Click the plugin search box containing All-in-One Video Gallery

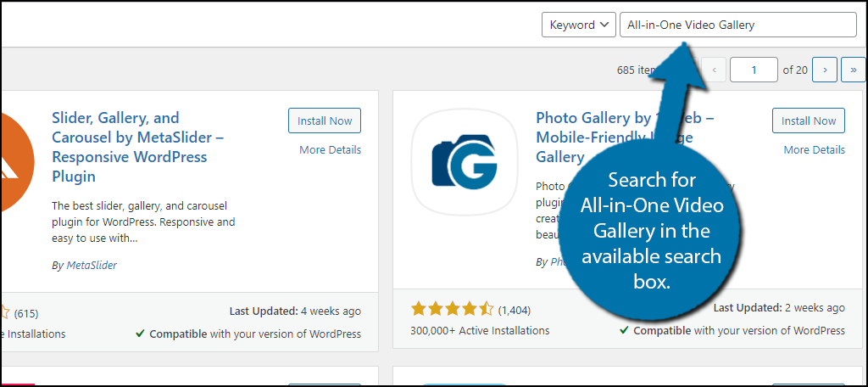click(x=738, y=25)
